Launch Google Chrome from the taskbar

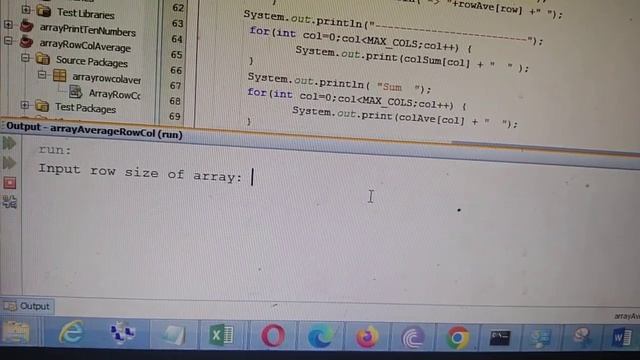tap(458, 338)
